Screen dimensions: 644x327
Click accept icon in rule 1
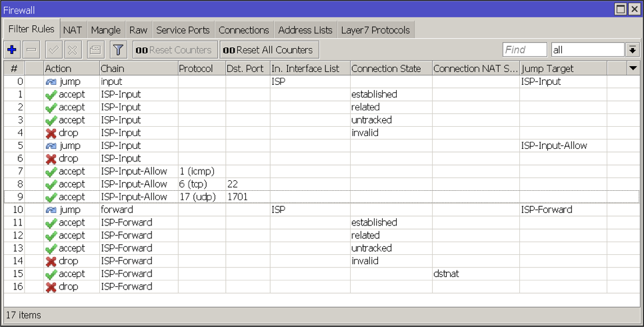(x=51, y=95)
